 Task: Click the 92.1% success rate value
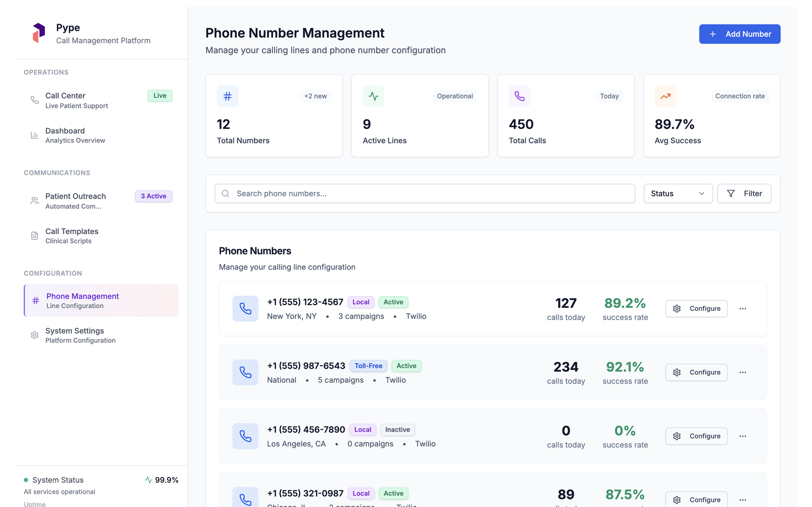pyautogui.click(x=625, y=367)
